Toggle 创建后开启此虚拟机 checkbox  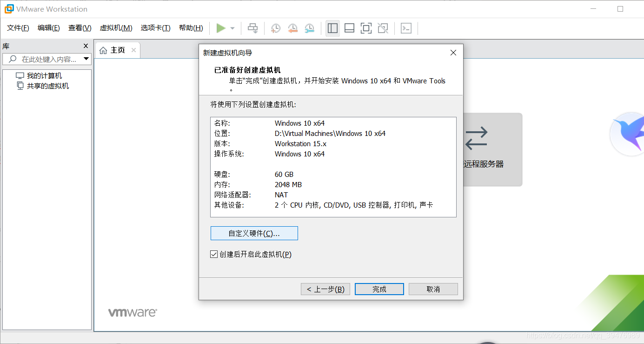click(x=214, y=254)
